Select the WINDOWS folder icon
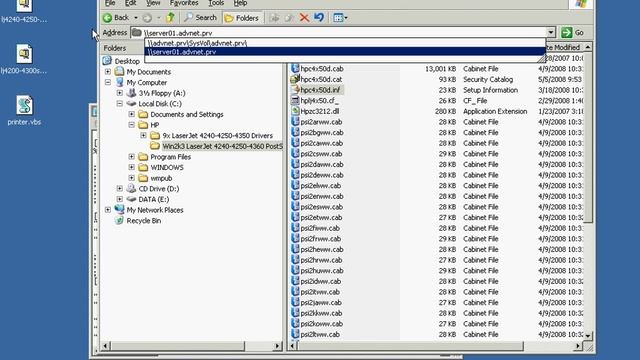640x360 pixels. tap(143, 167)
